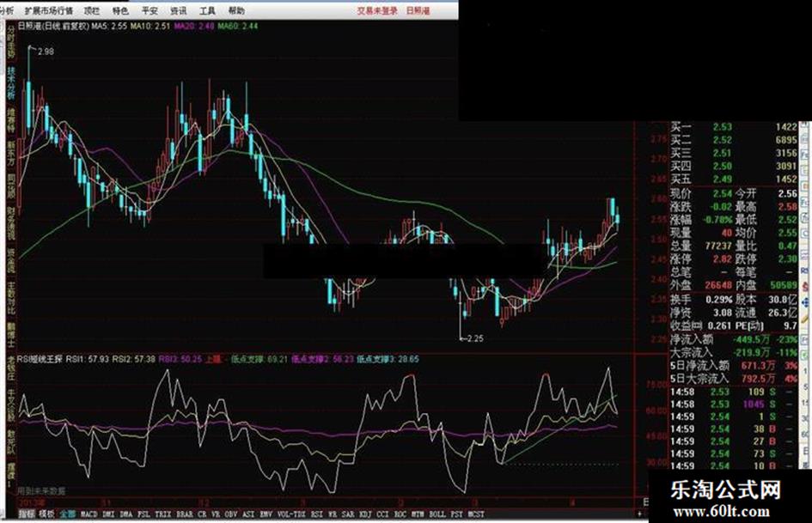812x523 pixels.
Task: Click the blue arrows icon in right toolbar
Action: [x=806, y=302]
